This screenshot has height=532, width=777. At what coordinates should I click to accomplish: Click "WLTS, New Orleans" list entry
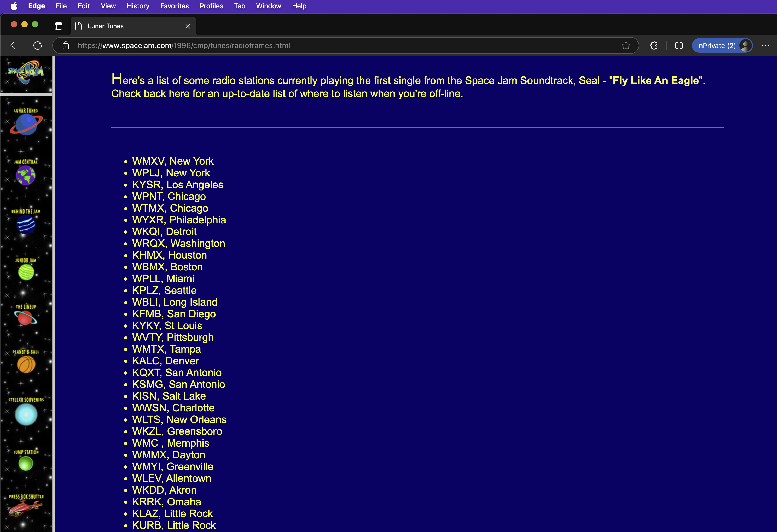pyautogui.click(x=179, y=419)
